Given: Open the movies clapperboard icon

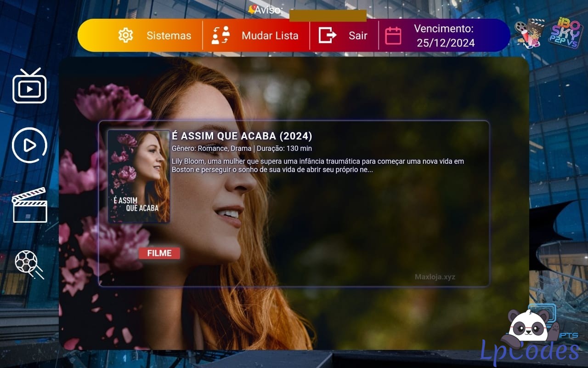Looking at the screenshot, I should point(29,205).
